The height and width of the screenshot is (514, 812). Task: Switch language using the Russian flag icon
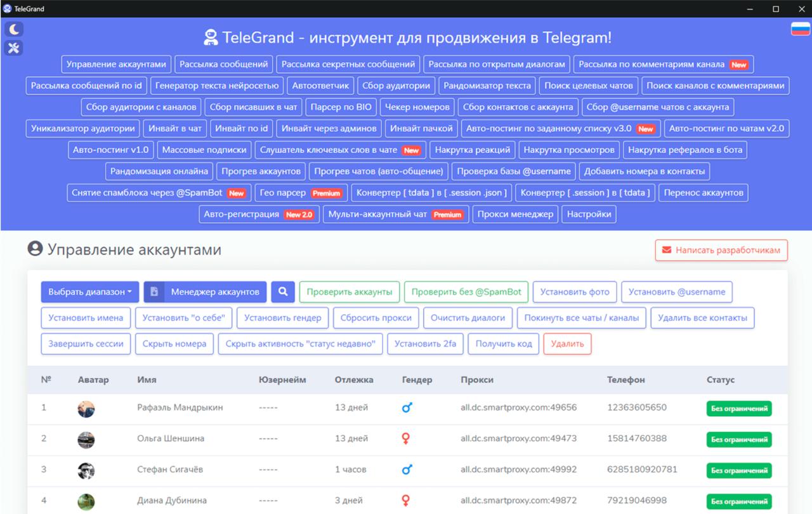800,29
